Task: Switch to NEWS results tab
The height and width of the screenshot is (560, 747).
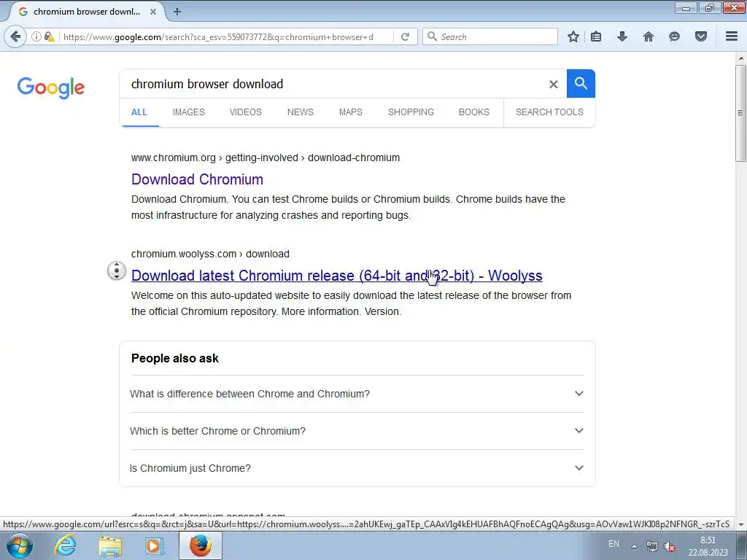Action: (x=300, y=112)
